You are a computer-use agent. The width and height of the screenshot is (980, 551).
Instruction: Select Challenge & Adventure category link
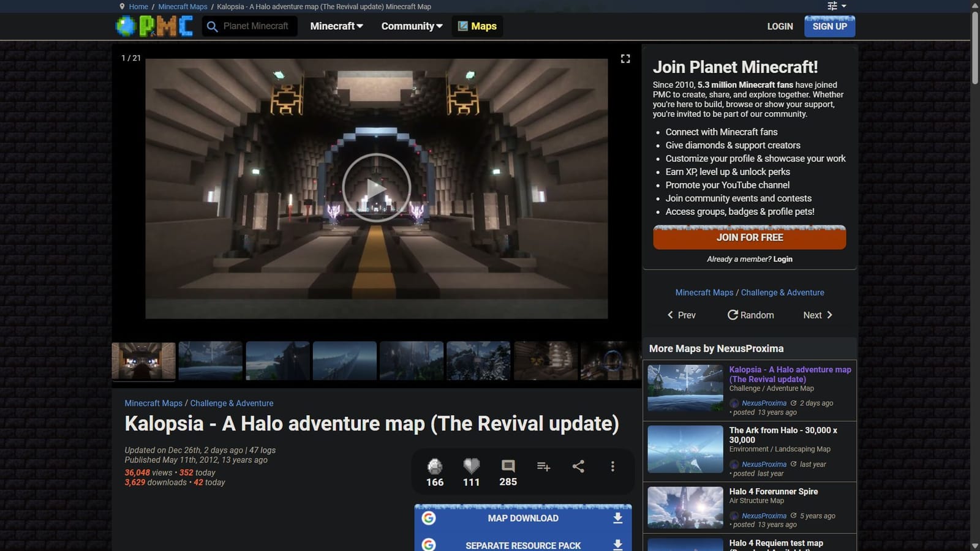tap(232, 403)
